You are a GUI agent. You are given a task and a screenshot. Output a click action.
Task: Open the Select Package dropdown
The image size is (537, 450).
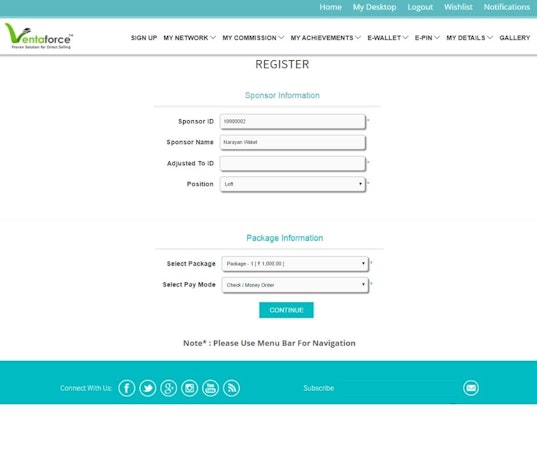295,264
